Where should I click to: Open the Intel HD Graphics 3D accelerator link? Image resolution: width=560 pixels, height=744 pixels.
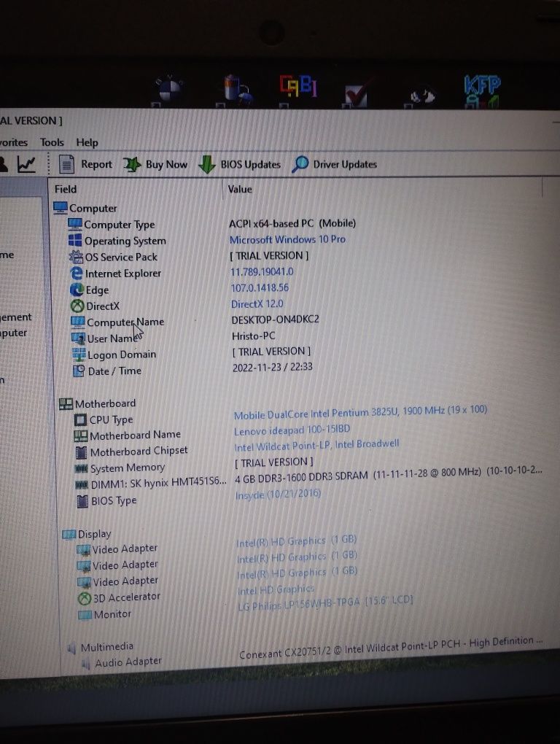tap(276, 590)
